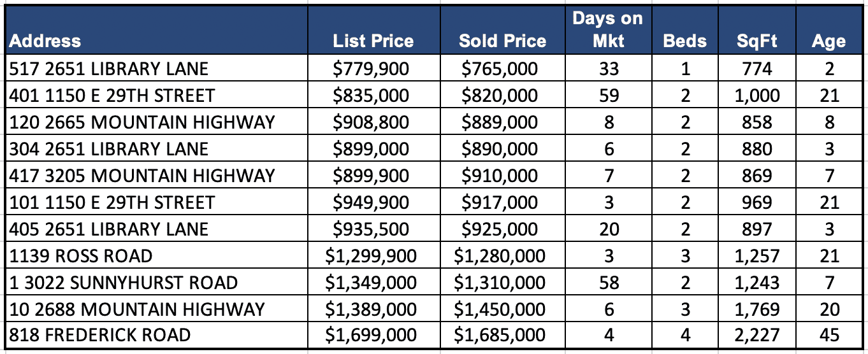Click the Address column header
This screenshot has height=354, width=868.
coord(46,41)
